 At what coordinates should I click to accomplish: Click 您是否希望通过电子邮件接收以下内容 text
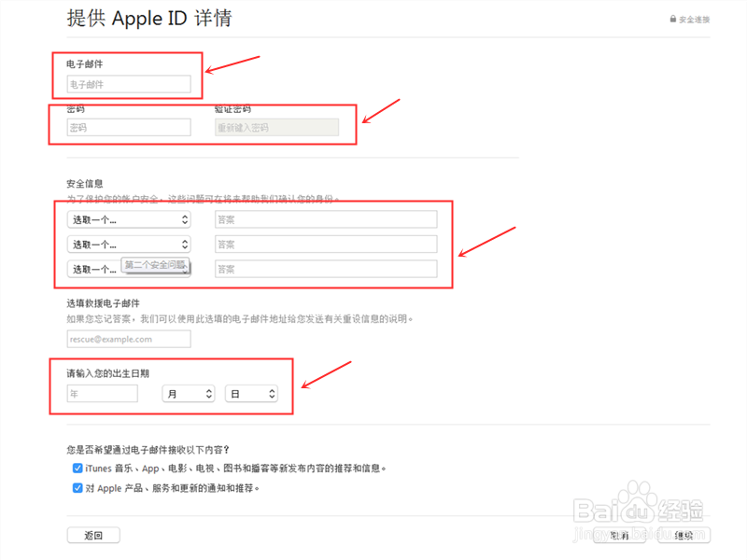click(148, 450)
